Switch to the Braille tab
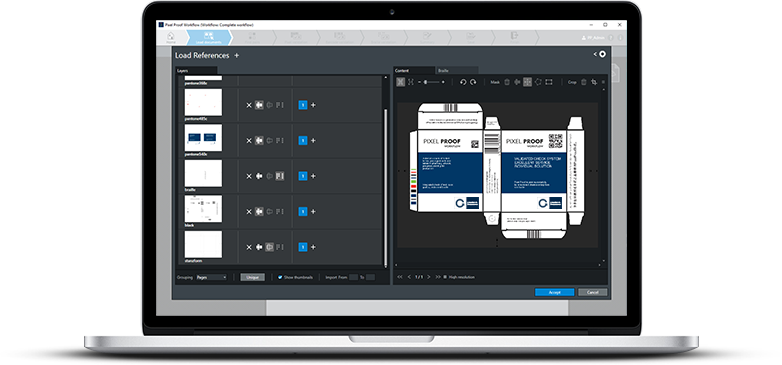This screenshot has width=782, height=365. point(457,70)
